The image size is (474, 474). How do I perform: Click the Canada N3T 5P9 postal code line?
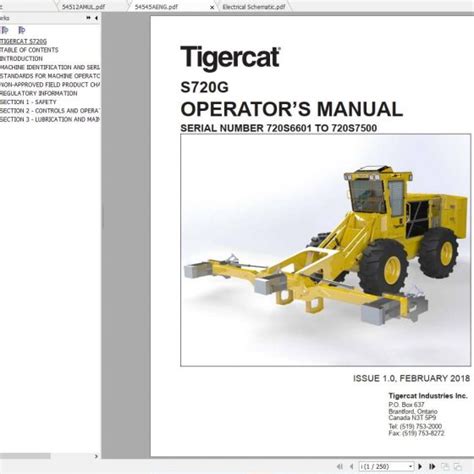412,418
